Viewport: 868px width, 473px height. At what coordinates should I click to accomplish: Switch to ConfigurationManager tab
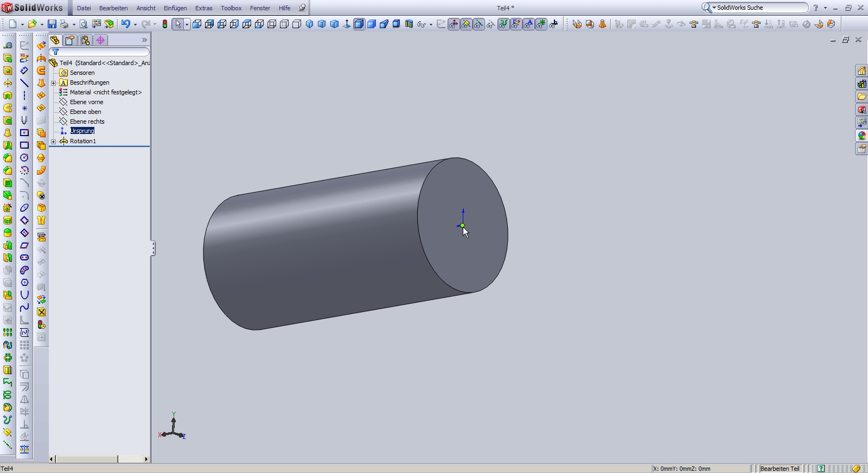pos(85,40)
